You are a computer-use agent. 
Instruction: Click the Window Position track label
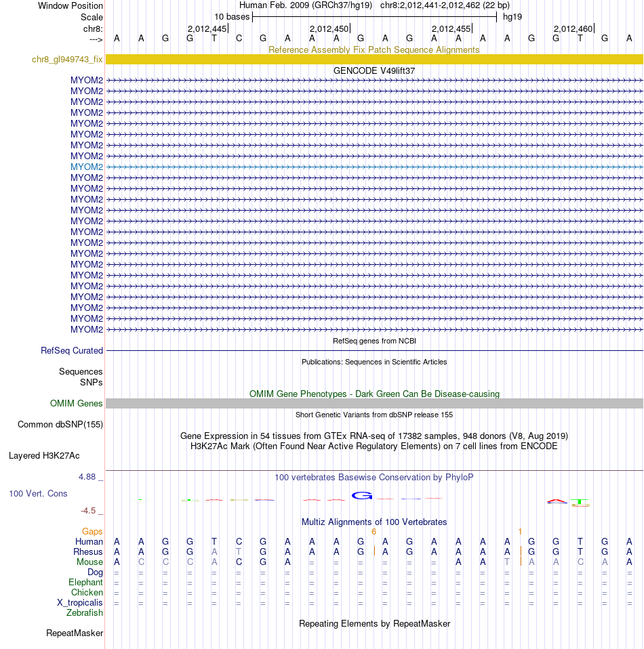[71, 6]
